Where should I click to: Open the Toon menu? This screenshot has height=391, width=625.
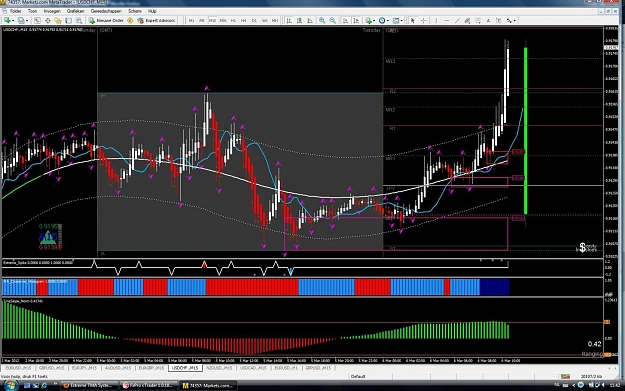click(x=33, y=11)
